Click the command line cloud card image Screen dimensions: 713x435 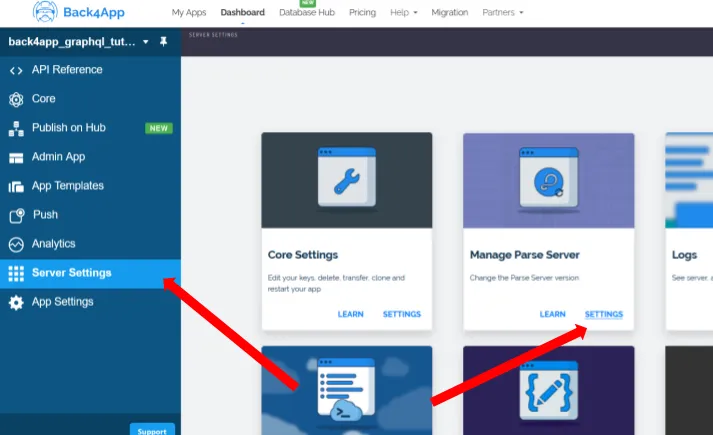(347, 390)
